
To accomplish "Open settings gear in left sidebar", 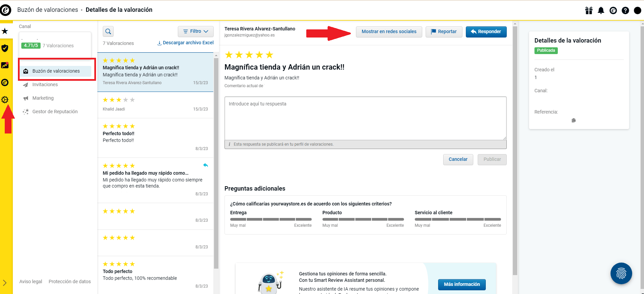I will (5, 100).
